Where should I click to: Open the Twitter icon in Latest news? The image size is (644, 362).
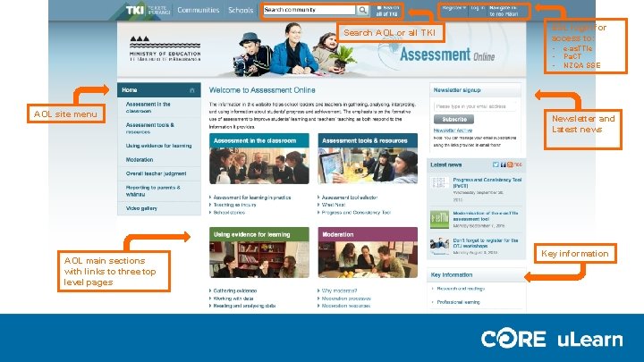(x=496, y=164)
